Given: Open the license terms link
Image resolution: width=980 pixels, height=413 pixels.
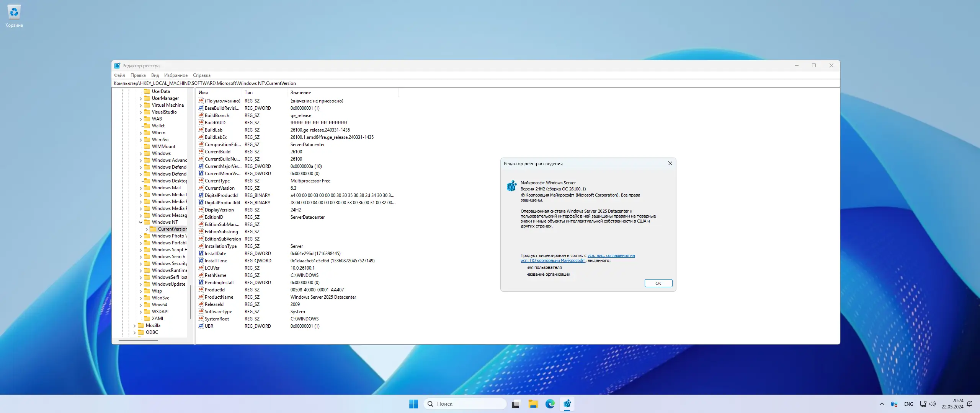Looking at the screenshot, I should (x=611, y=255).
